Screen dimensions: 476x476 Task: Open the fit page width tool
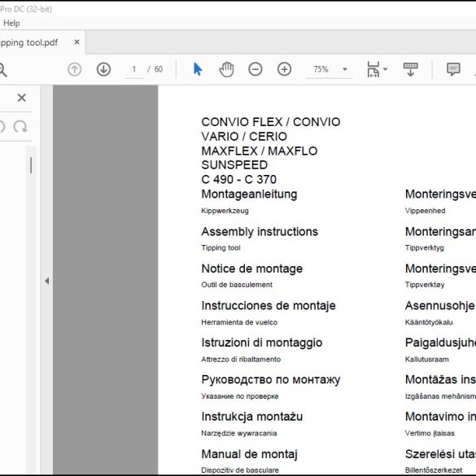(x=373, y=69)
